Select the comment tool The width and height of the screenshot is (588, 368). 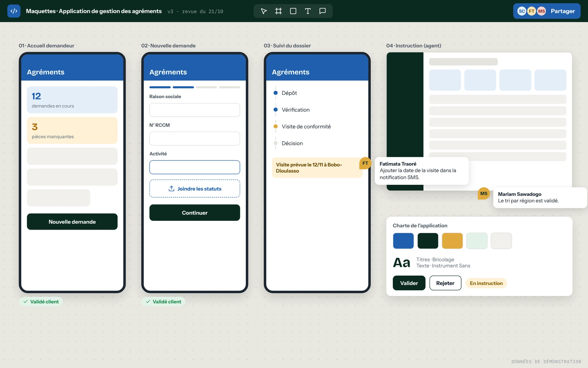coord(323,11)
